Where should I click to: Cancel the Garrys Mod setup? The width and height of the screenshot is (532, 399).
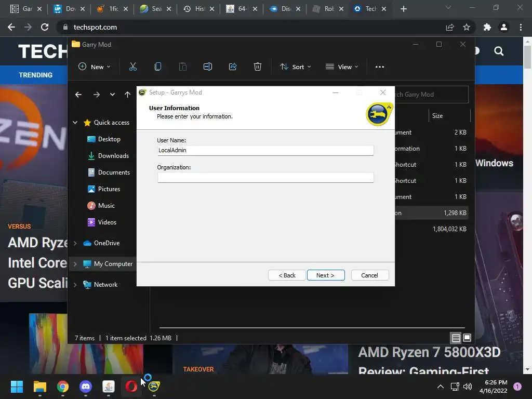tap(370, 275)
